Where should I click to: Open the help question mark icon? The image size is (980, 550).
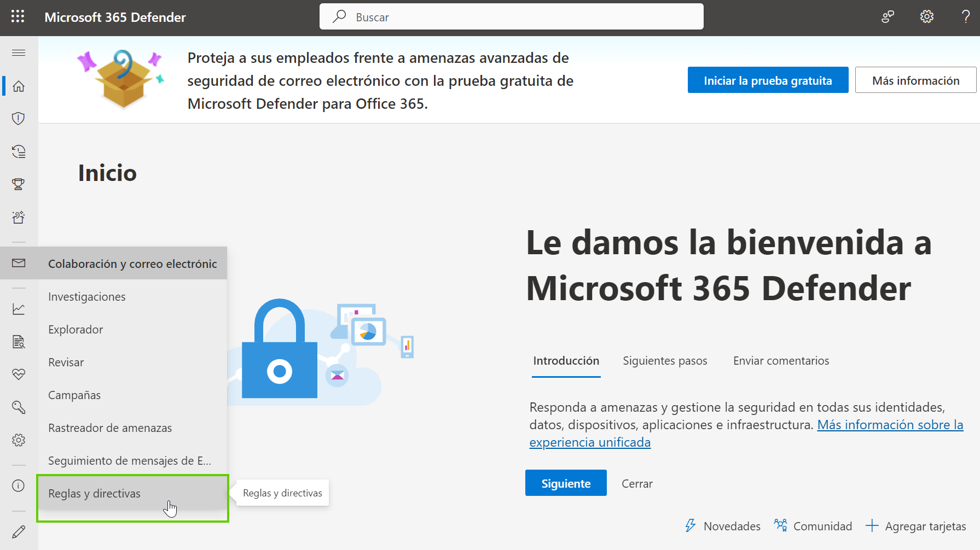tap(966, 17)
